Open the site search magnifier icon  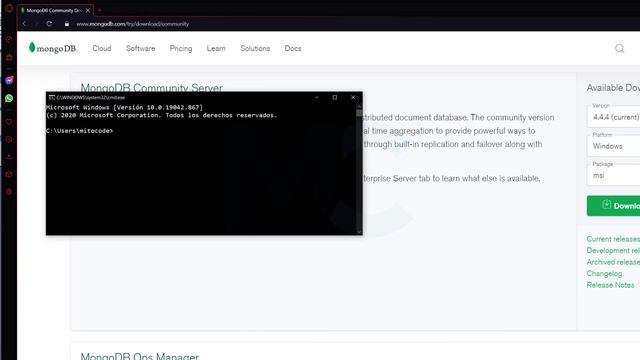620,48
